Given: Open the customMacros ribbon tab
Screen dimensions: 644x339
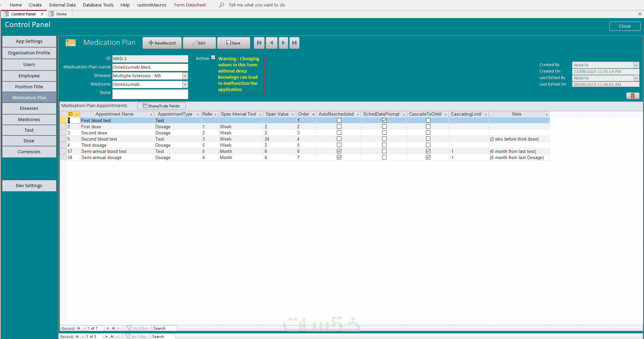Looking at the screenshot, I should tap(152, 5).
